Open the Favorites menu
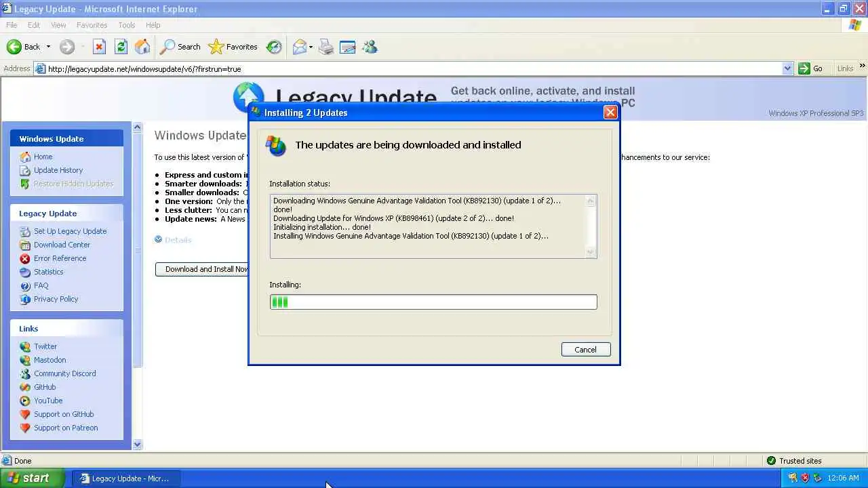 coord(92,25)
